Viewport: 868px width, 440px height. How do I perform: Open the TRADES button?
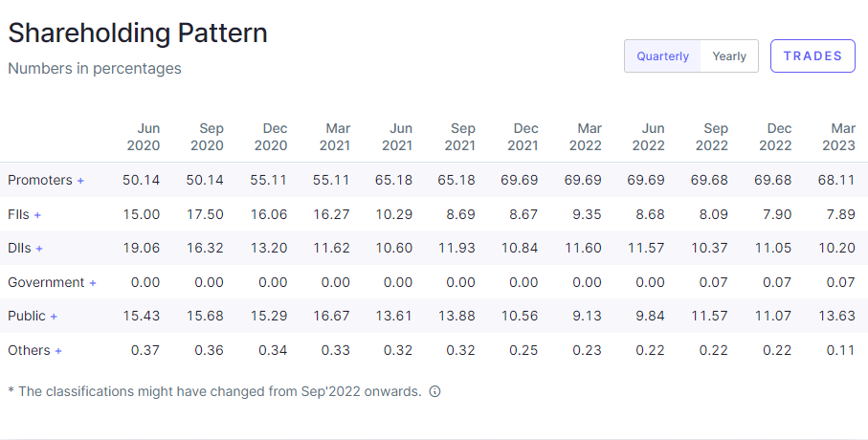[812, 55]
